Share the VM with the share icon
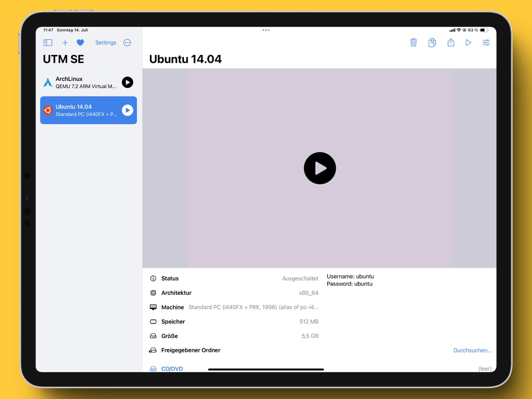 (x=451, y=42)
